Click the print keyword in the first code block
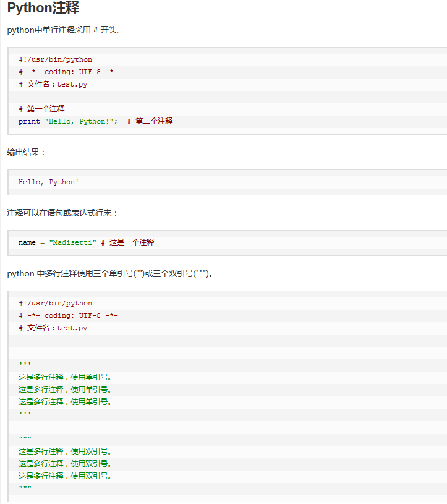The height and width of the screenshot is (504, 447). pos(29,121)
